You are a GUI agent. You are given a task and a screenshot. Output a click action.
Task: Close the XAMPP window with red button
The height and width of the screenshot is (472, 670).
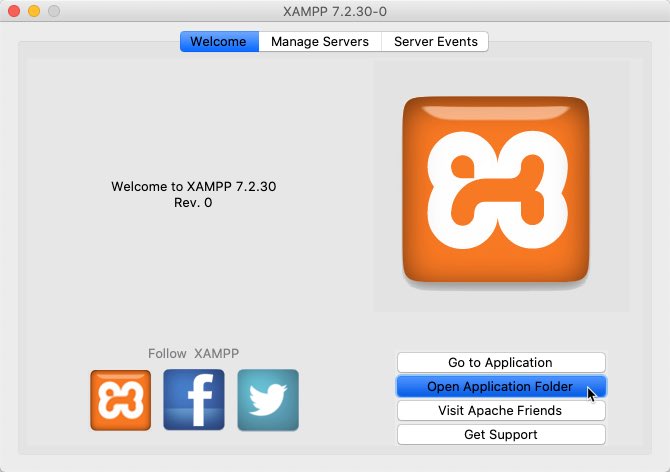tap(14, 11)
